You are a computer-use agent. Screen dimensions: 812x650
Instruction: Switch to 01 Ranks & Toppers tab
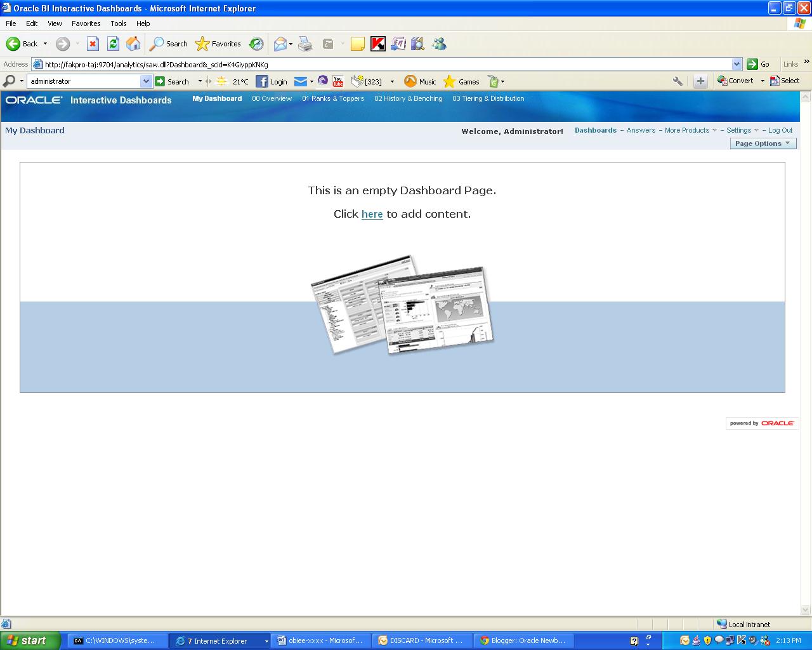[x=333, y=98]
